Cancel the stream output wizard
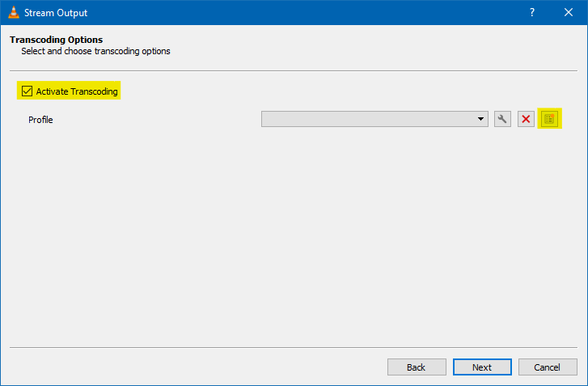588x386 pixels. click(548, 367)
